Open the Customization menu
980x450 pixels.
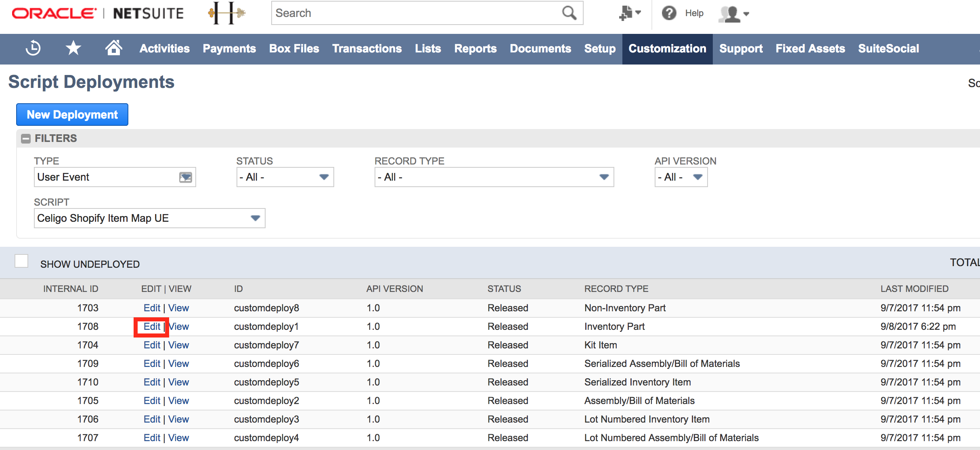(667, 49)
